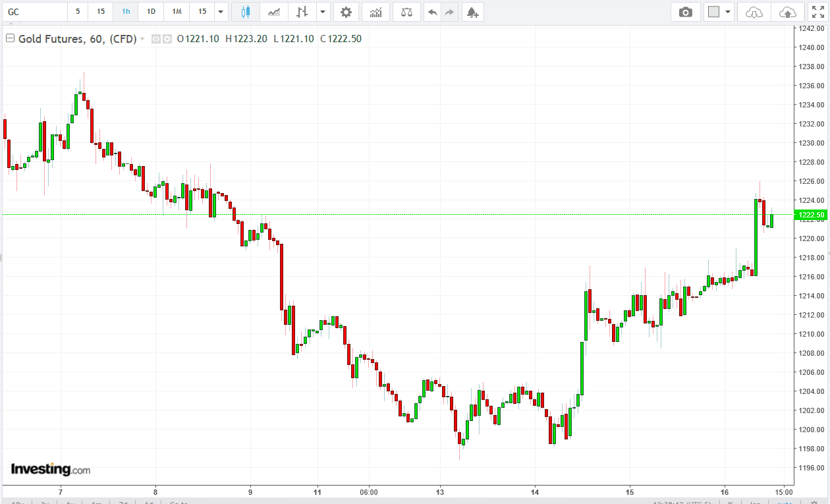The width and height of the screenshot is (830, 504).
Task: Undo the last chart change
Action: click(x=432, y=12)
